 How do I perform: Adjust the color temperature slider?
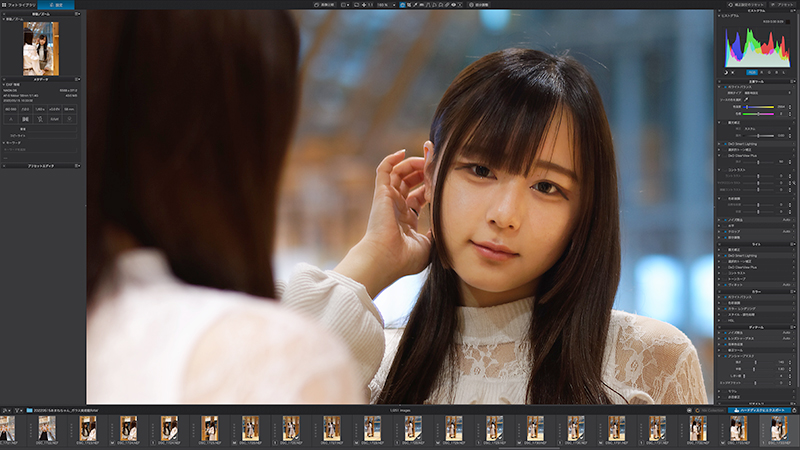pyautogui.click(x=758, y=107)
